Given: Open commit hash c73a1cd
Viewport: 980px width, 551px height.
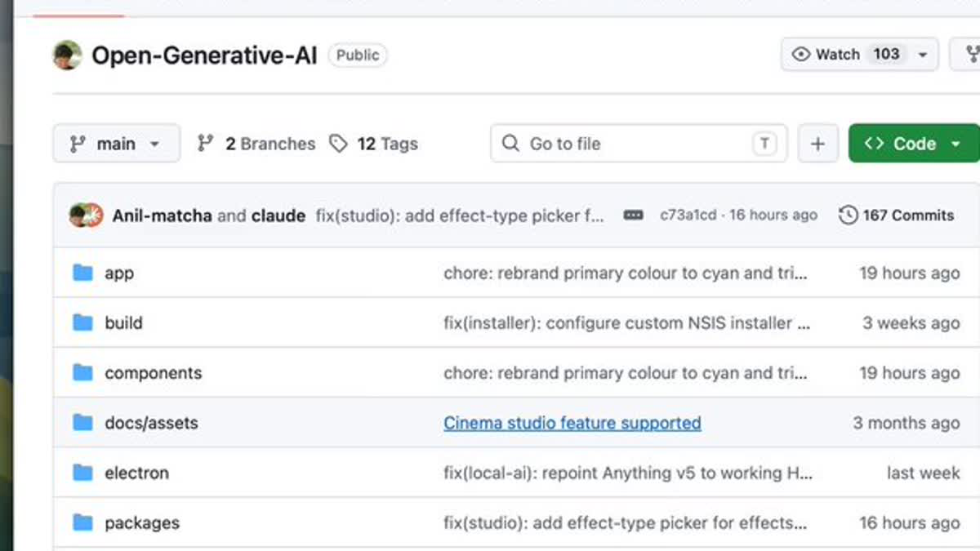Looking at the screenshot, I should pos(688,216).
